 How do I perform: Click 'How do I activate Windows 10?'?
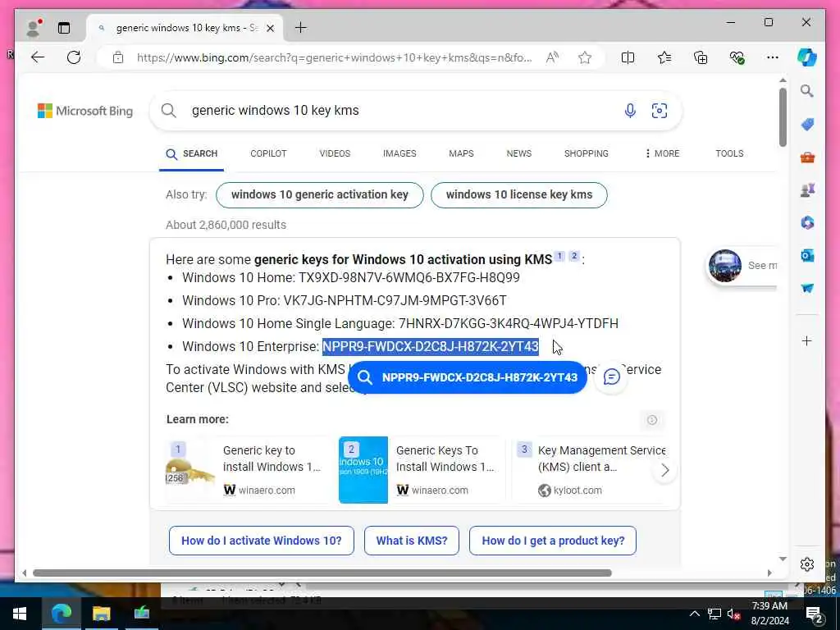click(x=262, y=541)
